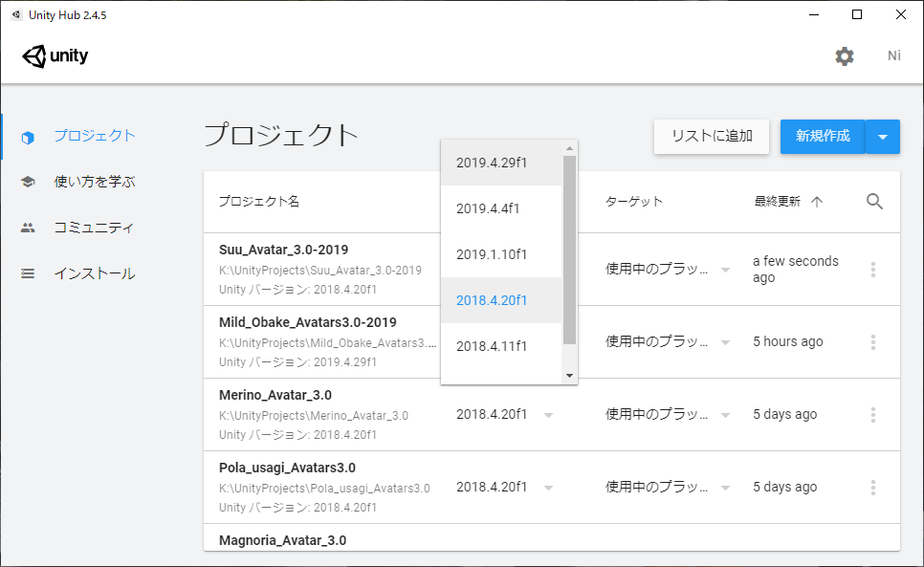Screen dimensions: 924x567
Task: Open the Ni account menu
Action: tap(893, 55)
